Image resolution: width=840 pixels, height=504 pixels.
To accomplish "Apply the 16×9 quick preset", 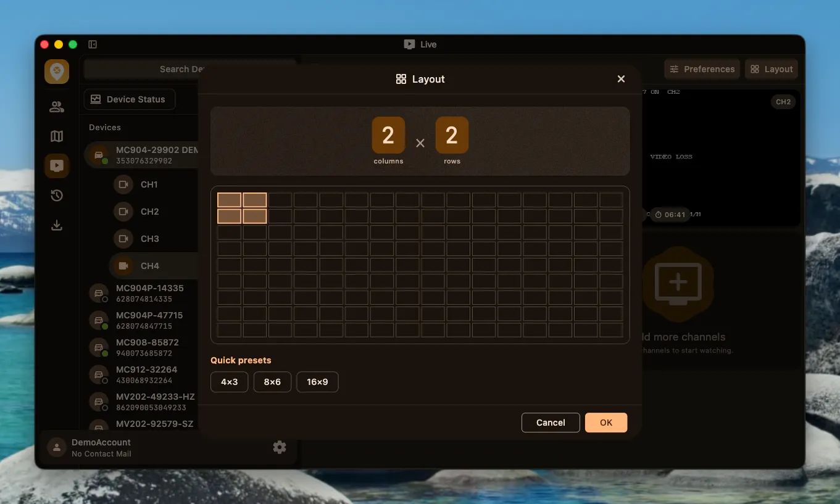I will pyautogui.click(x=317, y=382).
